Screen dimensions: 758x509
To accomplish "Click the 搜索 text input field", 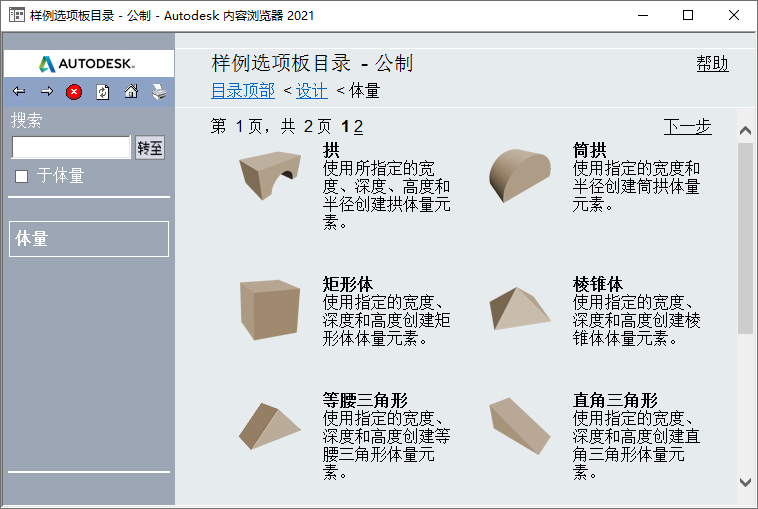I will [x=71, y=147].
